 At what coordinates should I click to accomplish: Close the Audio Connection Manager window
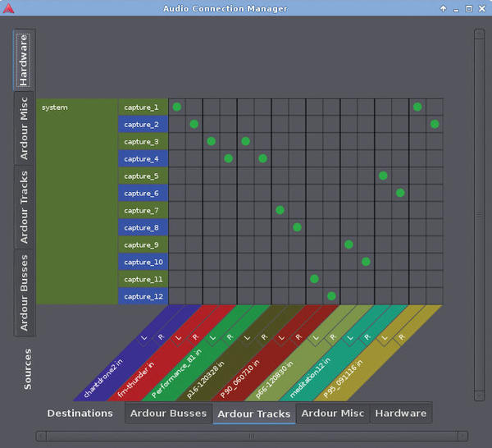tap(482, 8)
